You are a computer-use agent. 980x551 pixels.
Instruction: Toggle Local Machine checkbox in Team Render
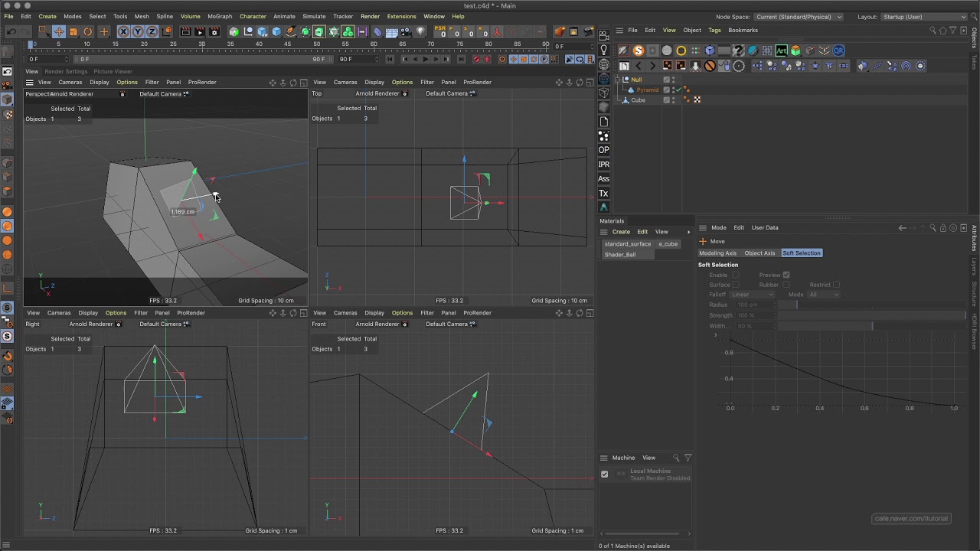tap(604, 474)
